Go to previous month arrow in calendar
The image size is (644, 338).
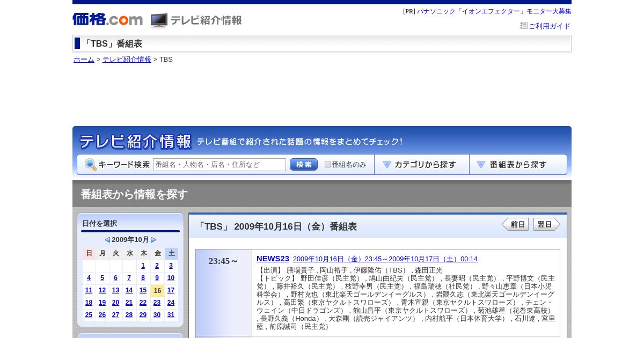[x=107, y=240]
